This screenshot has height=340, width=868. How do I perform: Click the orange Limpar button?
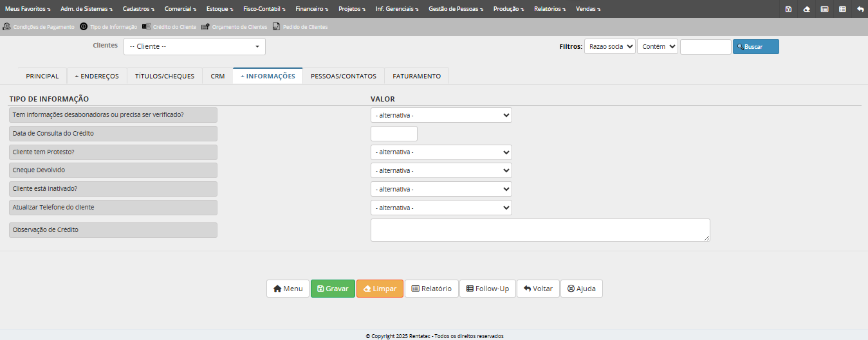click(x=380, y=289)
